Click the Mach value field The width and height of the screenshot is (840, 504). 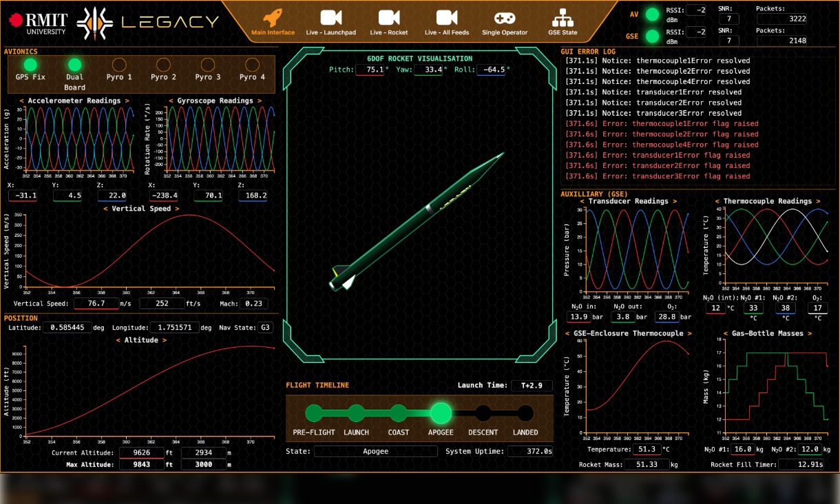(x=254, y=304)
